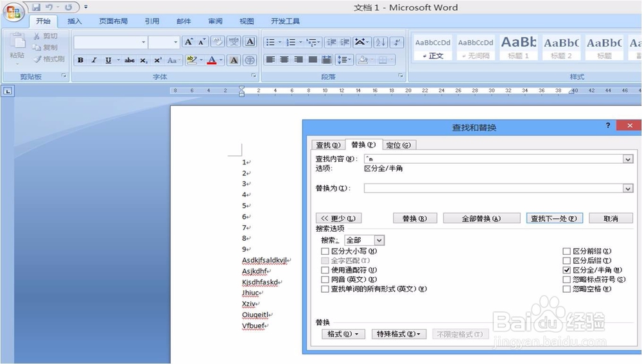Screen dimensions: 642x364
Task: Sort the selected text
Action: pyautogui.click(x=380, y=42)
